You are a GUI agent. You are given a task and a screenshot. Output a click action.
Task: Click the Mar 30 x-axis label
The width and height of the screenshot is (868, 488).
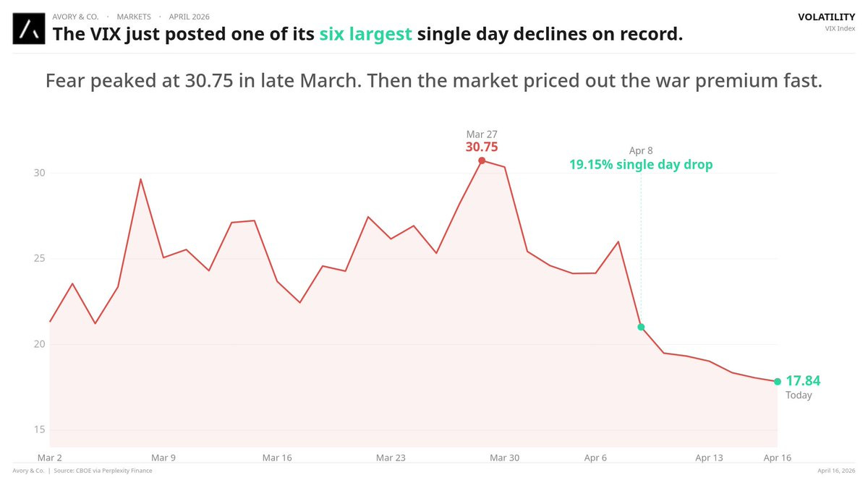tap(504, 458)
